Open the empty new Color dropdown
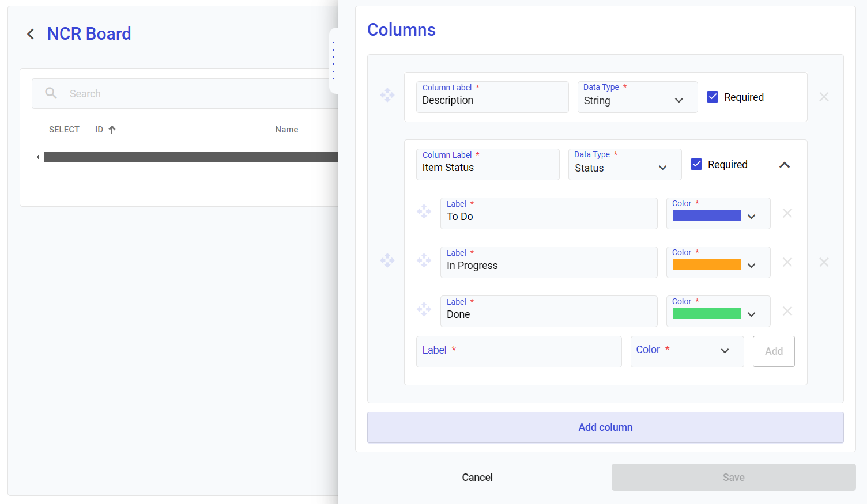This screenshot has width=867, height=504. pos(687,351)
